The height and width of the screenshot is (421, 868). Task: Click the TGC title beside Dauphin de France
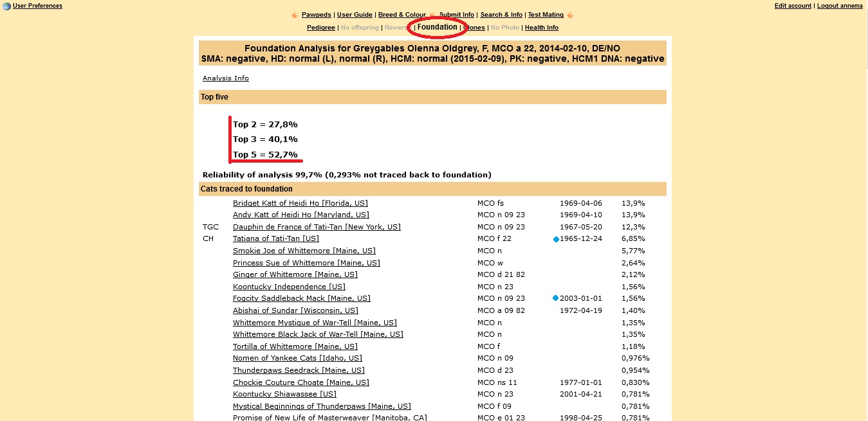click(x=210, y=227)
